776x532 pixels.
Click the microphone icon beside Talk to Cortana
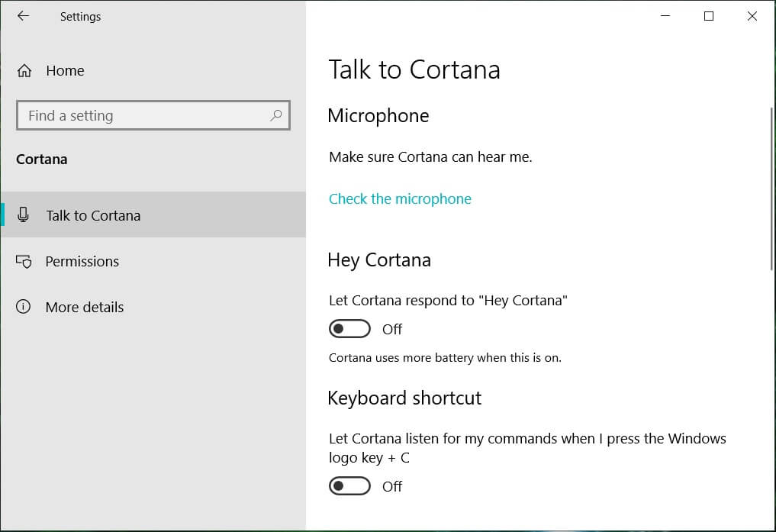[x=24, y=215]
